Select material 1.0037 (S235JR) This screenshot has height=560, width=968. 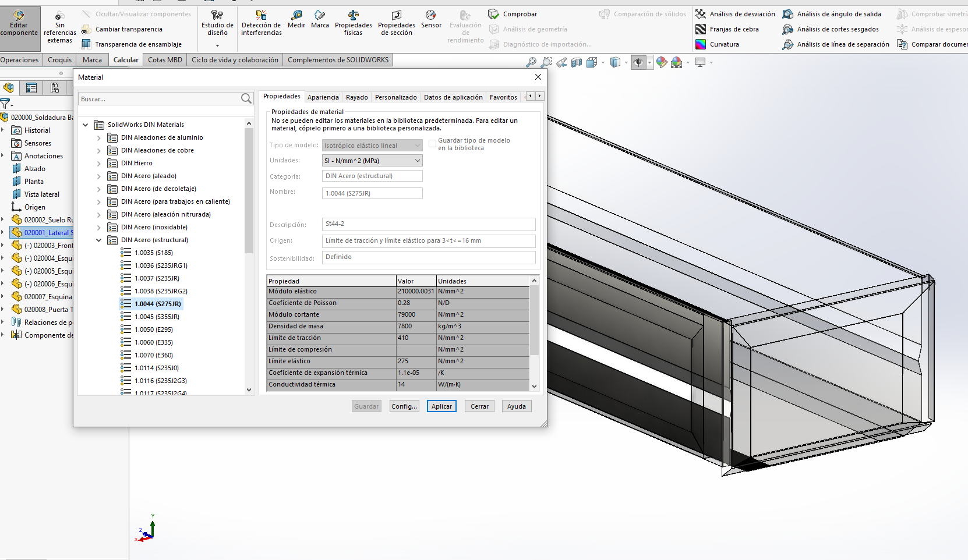(150, 278)
